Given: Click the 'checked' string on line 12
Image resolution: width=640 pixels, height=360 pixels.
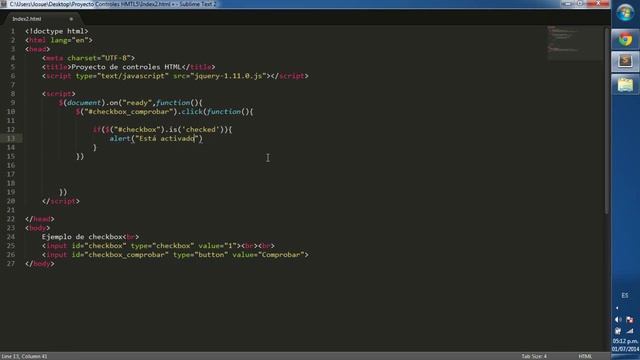Looking at the screenshot, I should click(x=200, y=129).
